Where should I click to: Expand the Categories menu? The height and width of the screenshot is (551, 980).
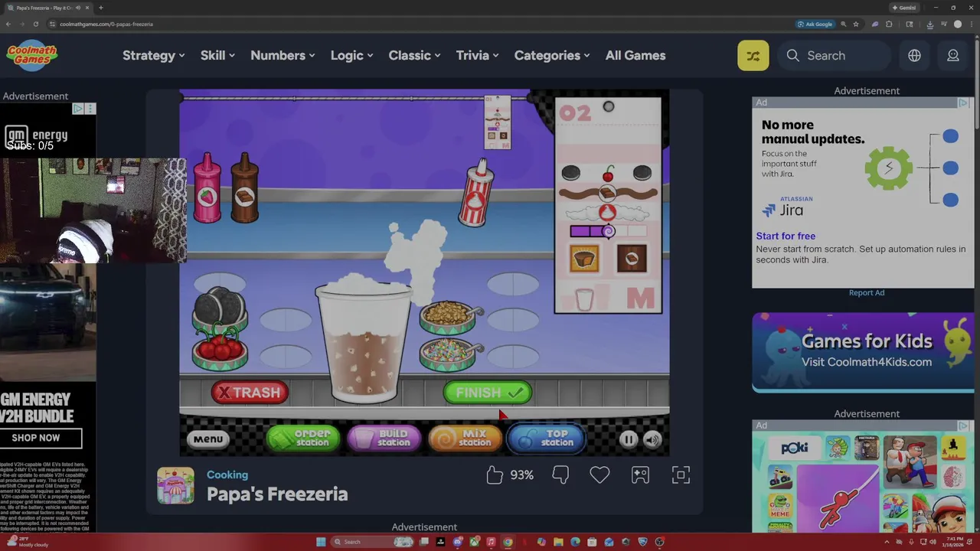coord(552,55)
